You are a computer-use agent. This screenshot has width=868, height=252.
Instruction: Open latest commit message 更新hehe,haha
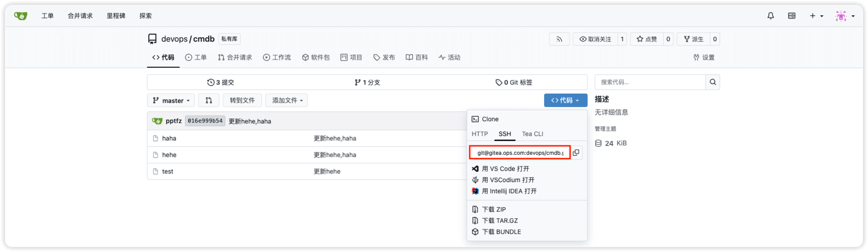point(250,121)
